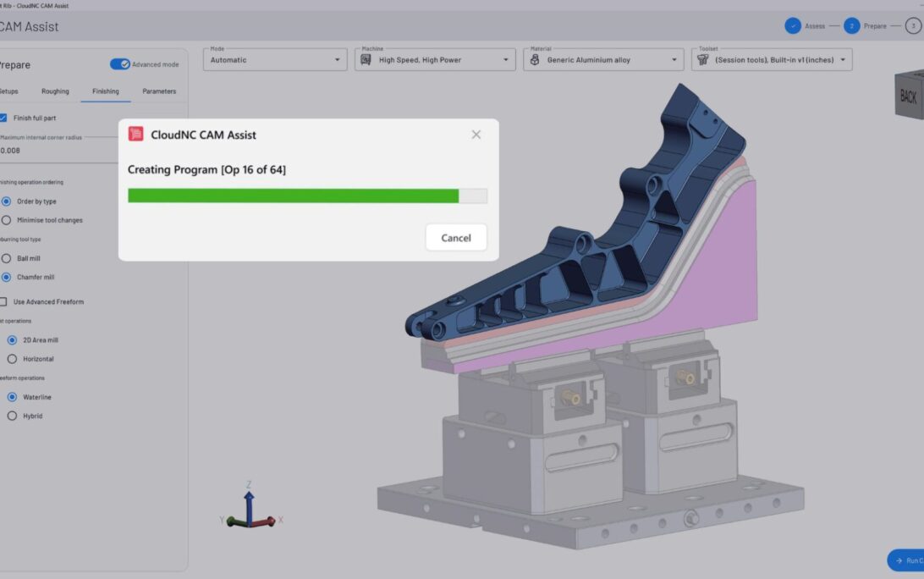
Task: Click the toolset icon in Toolset field
Action: [x=702, y=59]
